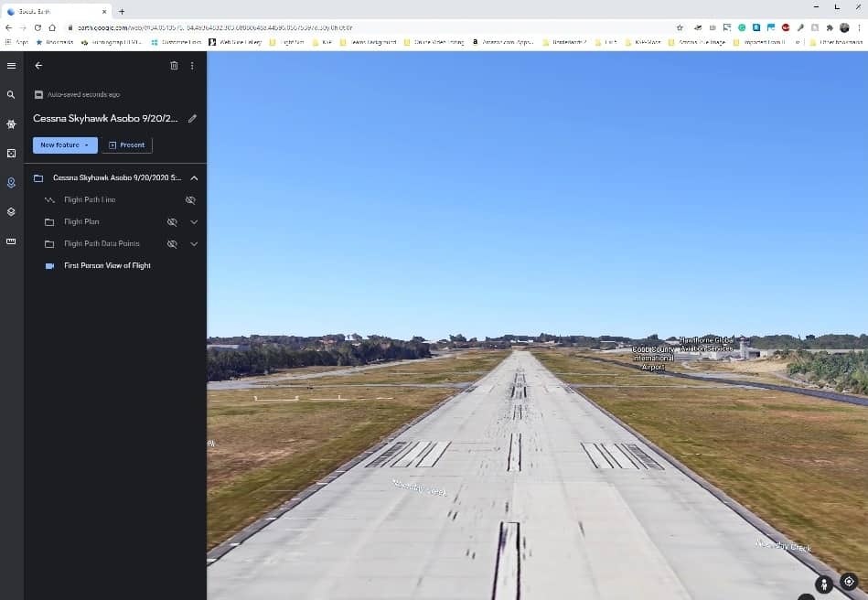
Task: Collapse the Cessna Skyhawk Asobo project folder
Action: click(194, 177)
